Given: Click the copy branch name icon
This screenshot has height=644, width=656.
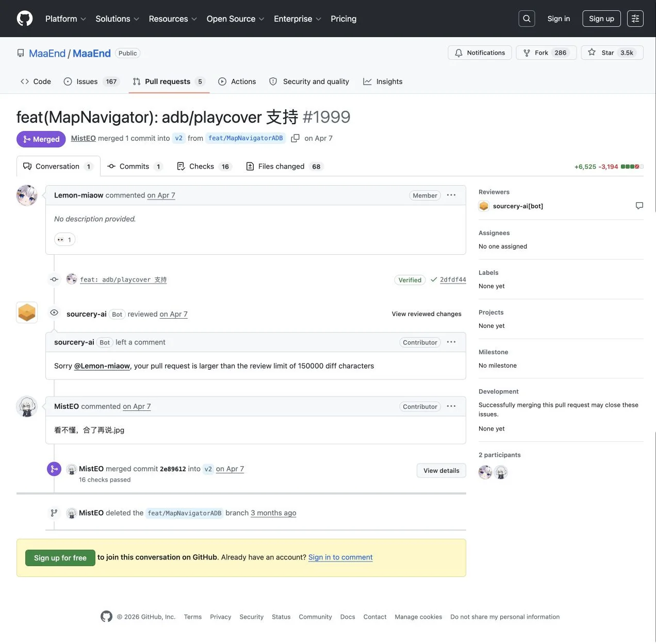Looking at the screenshot, I should pos(295,138).
